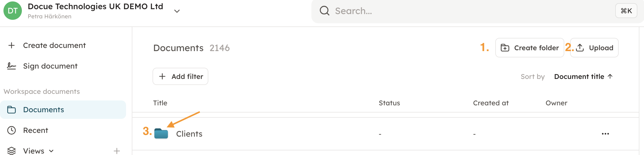Open the Recent documents list
The image size is (644, 155).
tap(35, 130)
